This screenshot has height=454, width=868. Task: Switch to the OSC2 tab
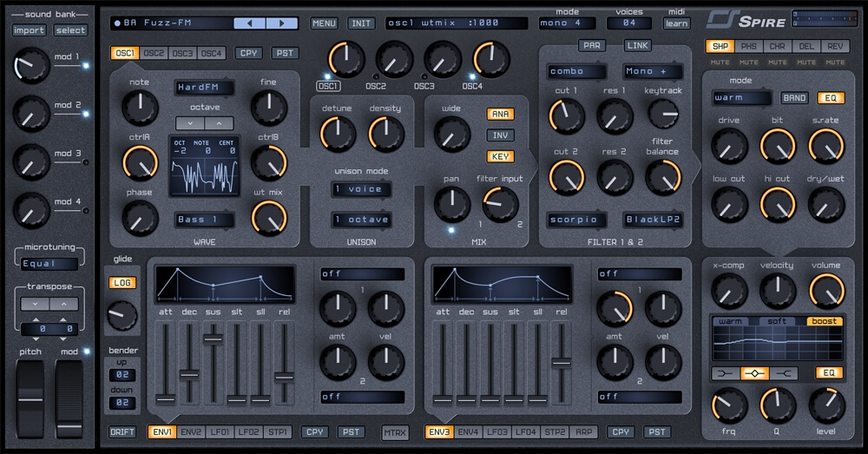pos(154,54)
